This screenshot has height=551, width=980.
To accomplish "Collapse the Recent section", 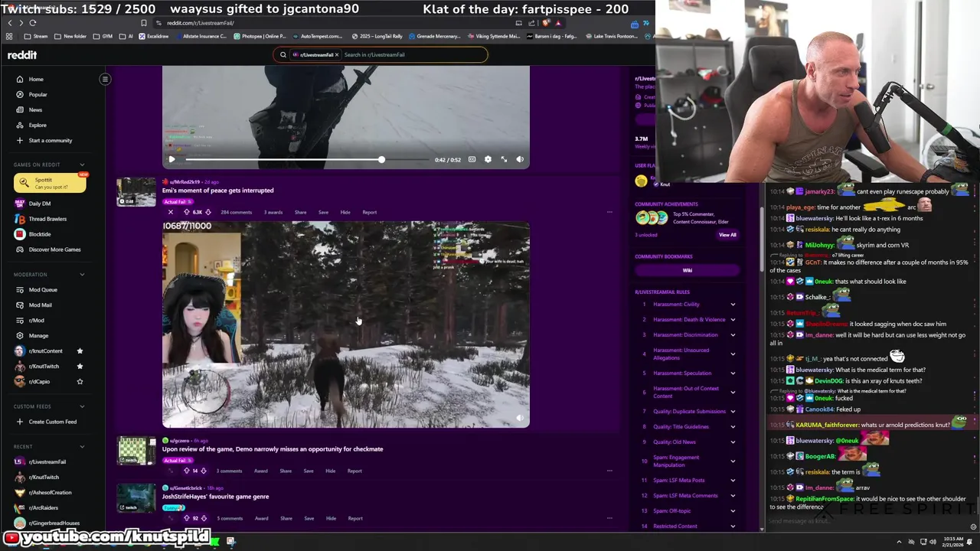I will [82, 446].
